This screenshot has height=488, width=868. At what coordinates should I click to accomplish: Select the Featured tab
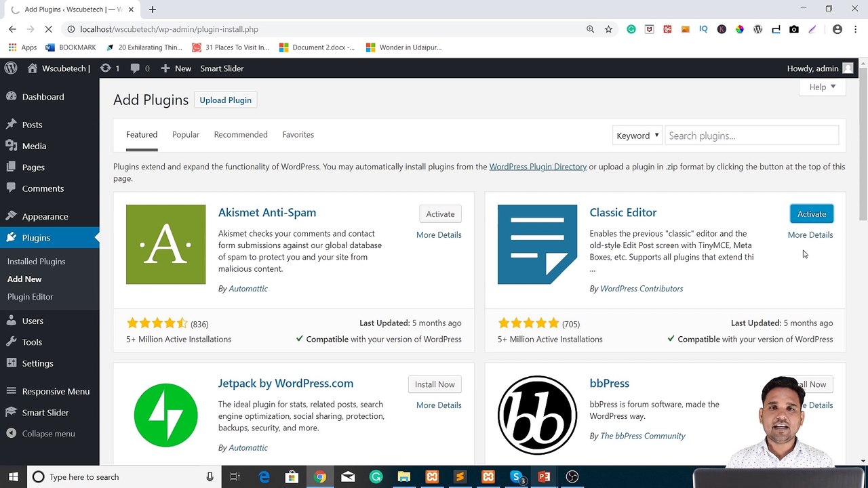pyautogui.click(x=142, y=134)
